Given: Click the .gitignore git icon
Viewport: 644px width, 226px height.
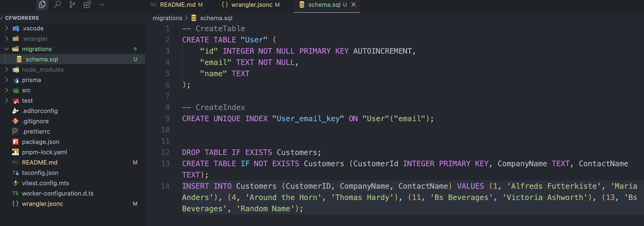Looking at the screenshot, I should coord(15,121).
